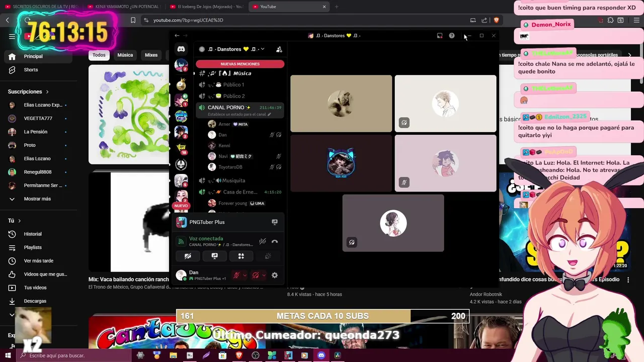Image resolution: width=644 pixels, height=362 pixels.
Task: Expand subscriptions with Mostrar más
Action: tap(39, 199)
